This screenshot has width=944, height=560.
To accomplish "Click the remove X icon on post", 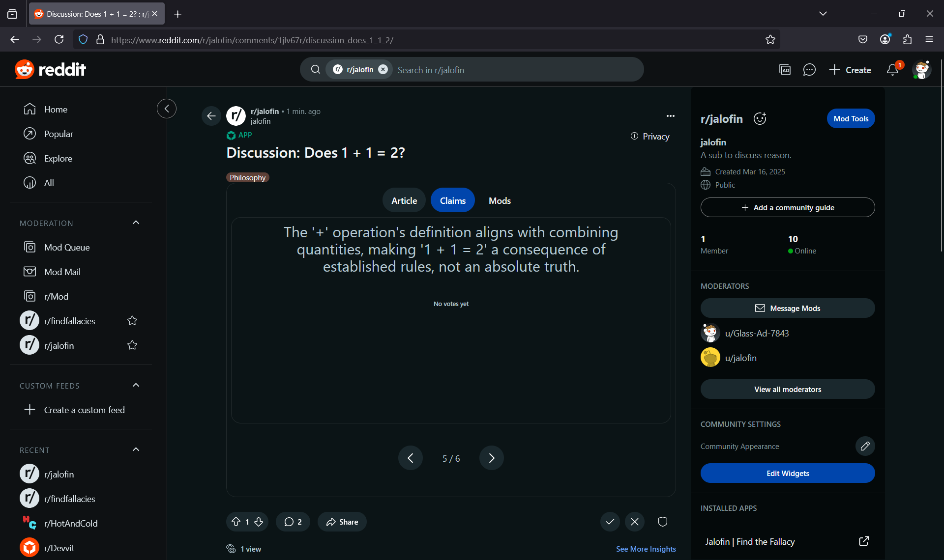I will coord(635,522).
